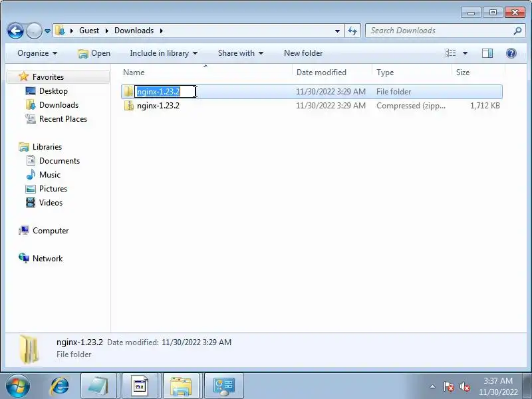The image size is (532, 399).
Task: Open the Pictures library
Action: click(x=53, y=189)
